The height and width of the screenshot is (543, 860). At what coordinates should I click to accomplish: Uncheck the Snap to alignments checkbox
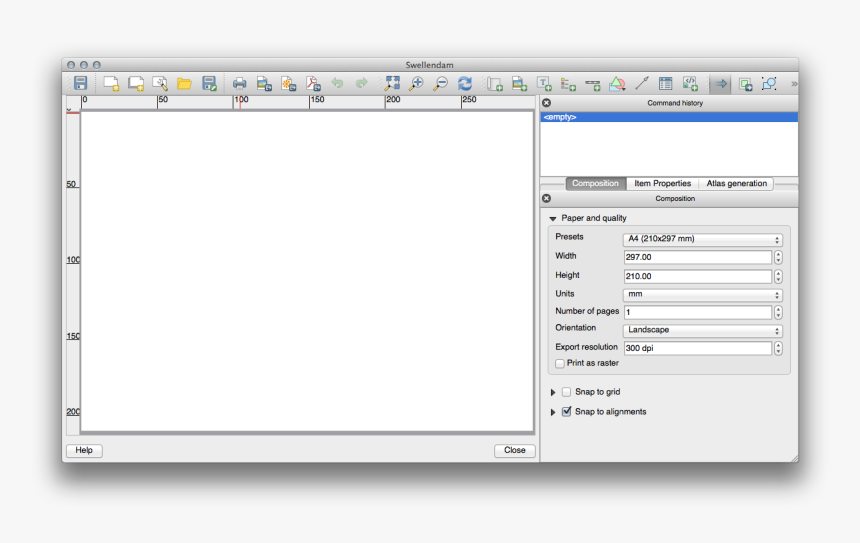567,411
